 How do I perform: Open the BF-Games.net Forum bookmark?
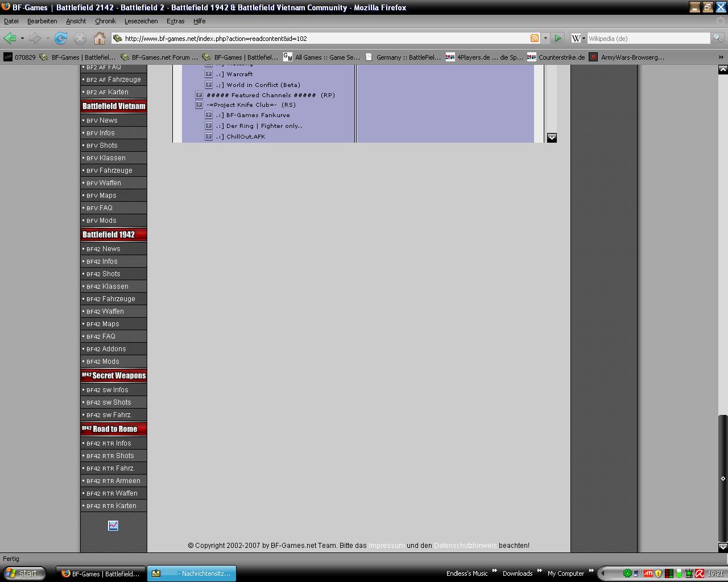(x=159, y=57)
